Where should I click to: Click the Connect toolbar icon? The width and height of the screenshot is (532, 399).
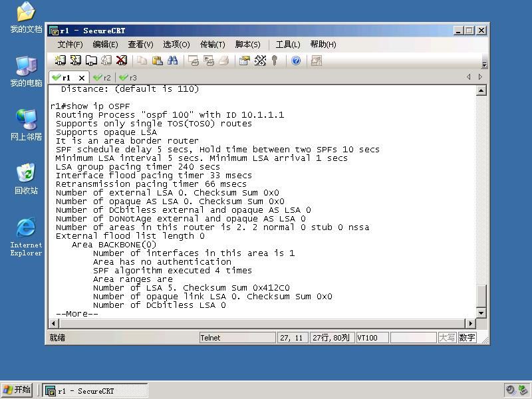pos(61,61)
